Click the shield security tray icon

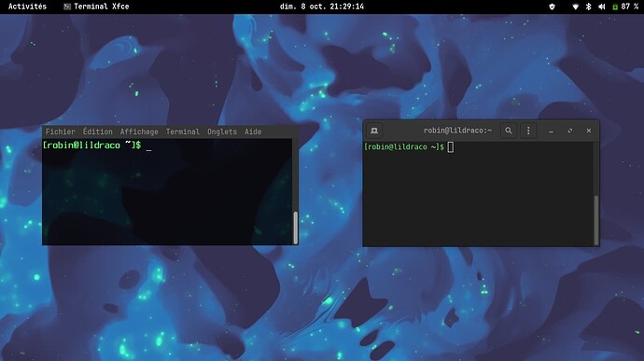pos(552,7)
